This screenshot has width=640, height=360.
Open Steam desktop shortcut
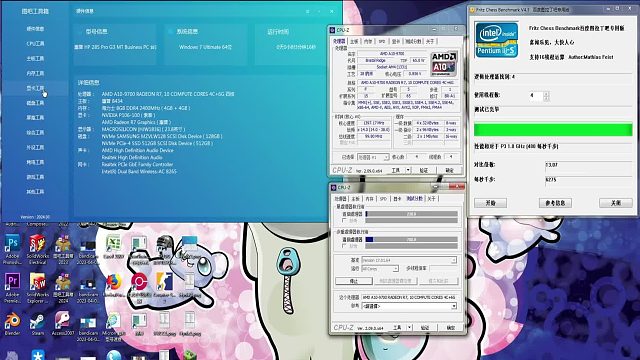point(37,321)
